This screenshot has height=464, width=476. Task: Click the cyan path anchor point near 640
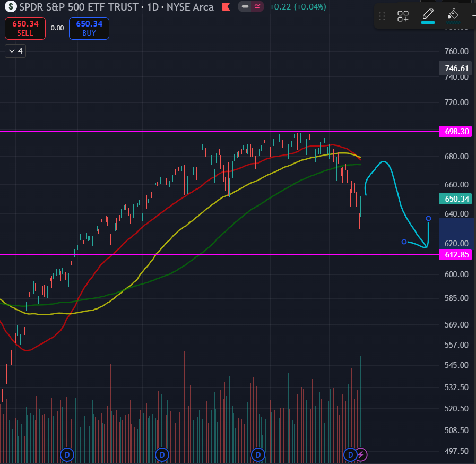[x=428, y=219]
